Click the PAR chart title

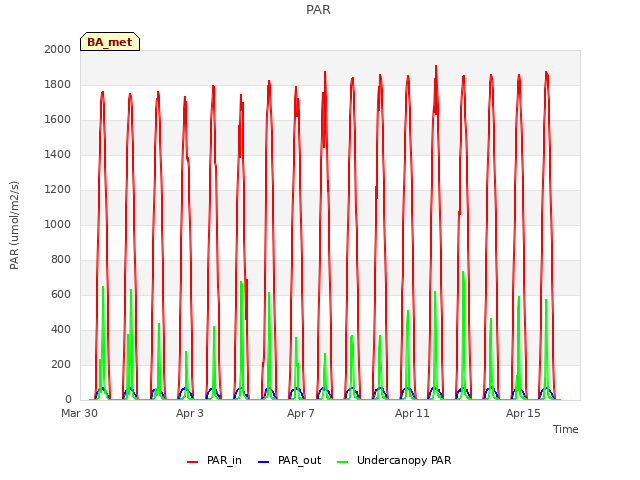[318, 9]
